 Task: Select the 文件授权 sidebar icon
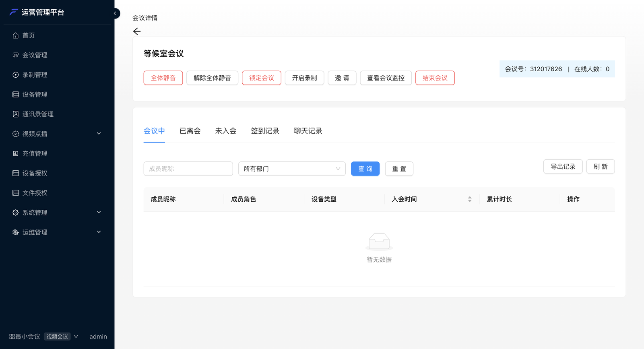coord(16,193)
